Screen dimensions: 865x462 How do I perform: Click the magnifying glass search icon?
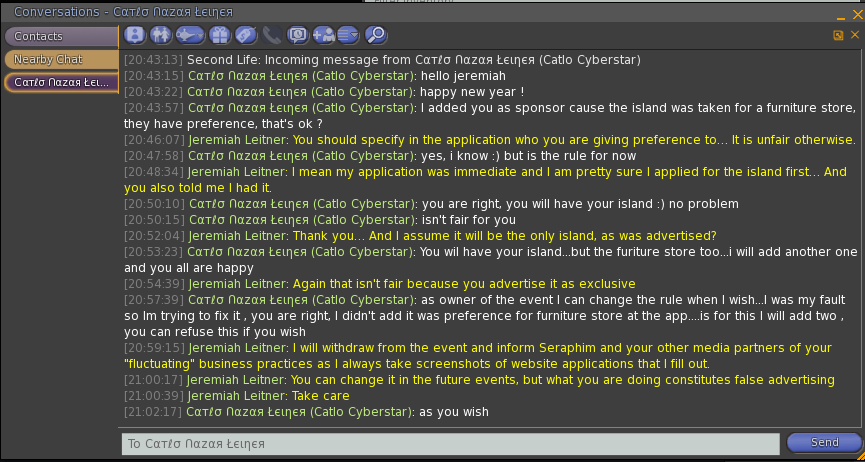pyautogui.click(x=376, y=35)
